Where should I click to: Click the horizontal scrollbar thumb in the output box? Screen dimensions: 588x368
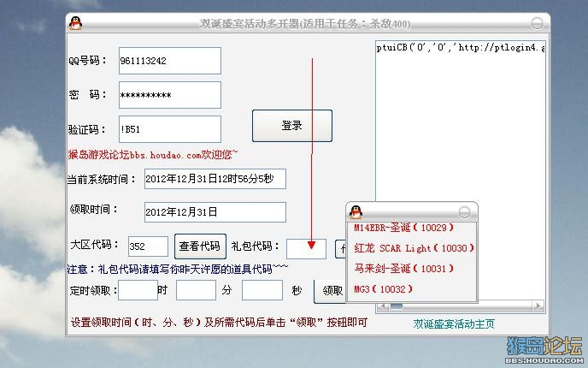(397, 306)
